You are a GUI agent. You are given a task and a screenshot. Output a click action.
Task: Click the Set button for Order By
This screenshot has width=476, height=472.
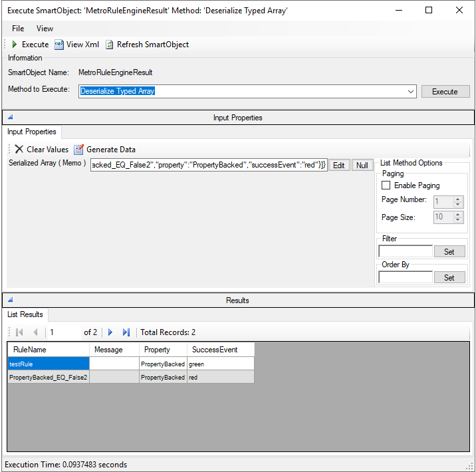449,277
